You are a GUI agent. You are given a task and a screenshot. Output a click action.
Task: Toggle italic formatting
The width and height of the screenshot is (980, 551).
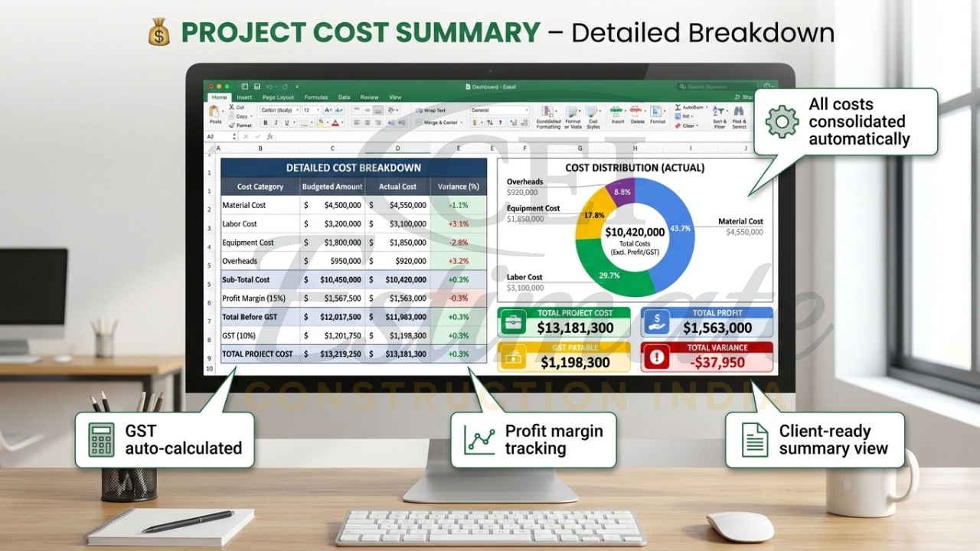[276, 122]
